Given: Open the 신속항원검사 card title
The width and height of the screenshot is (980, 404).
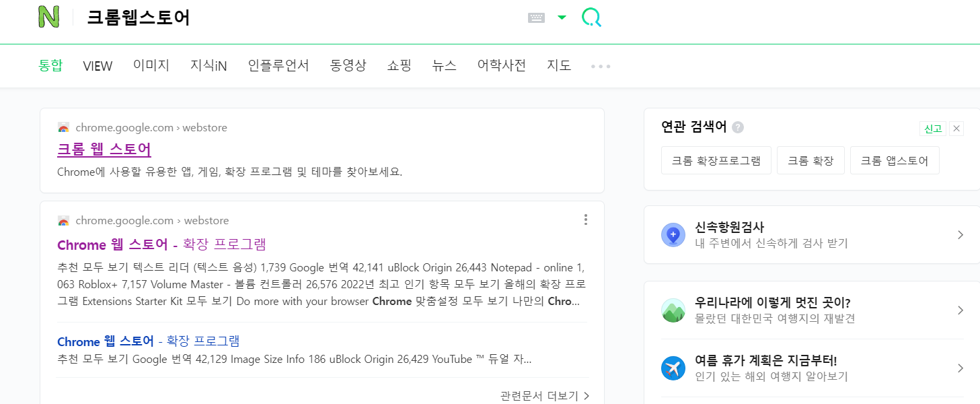Looking at the screenshot, I should coord(729,227).
